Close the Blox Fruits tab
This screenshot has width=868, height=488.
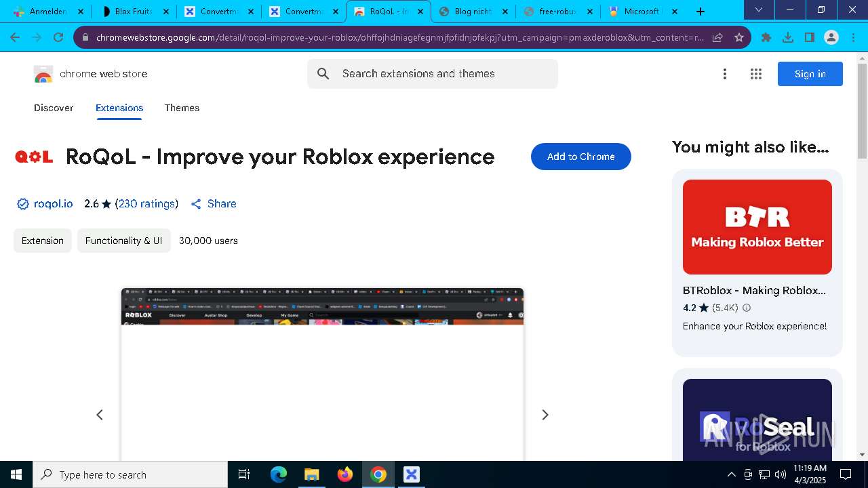pos(166,12)
